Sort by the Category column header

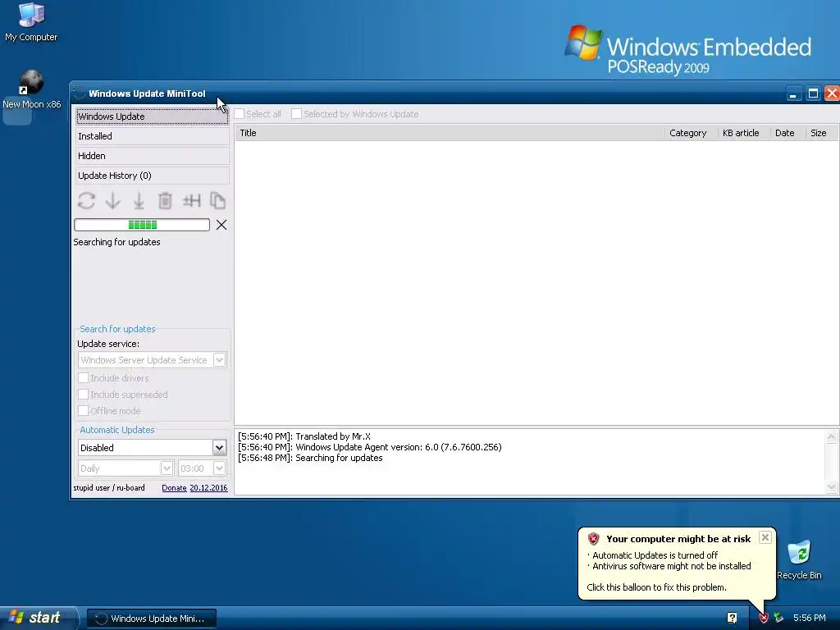click(x=691, y=133)
